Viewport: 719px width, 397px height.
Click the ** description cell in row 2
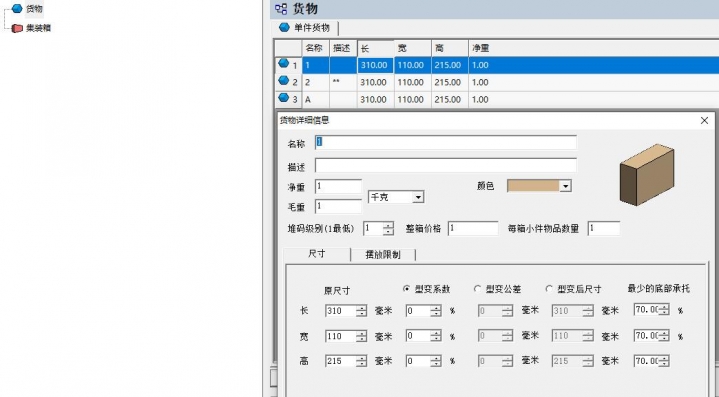click(343, 83)
